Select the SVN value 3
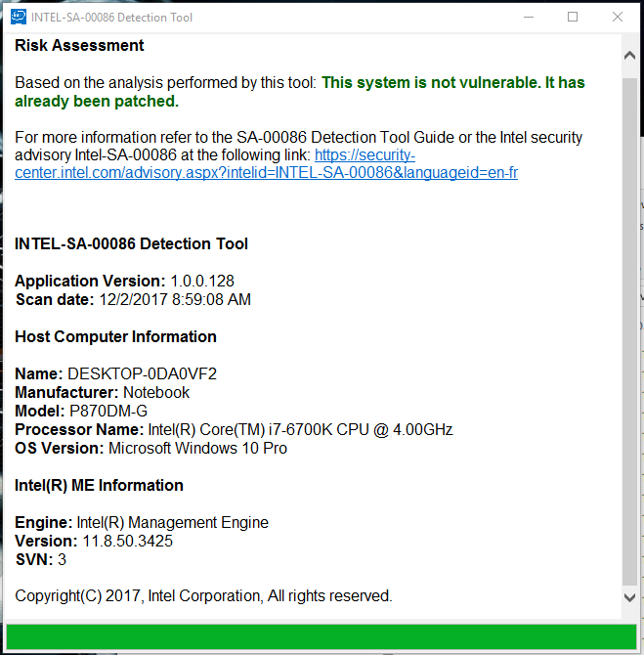 [x=62, y=560]
